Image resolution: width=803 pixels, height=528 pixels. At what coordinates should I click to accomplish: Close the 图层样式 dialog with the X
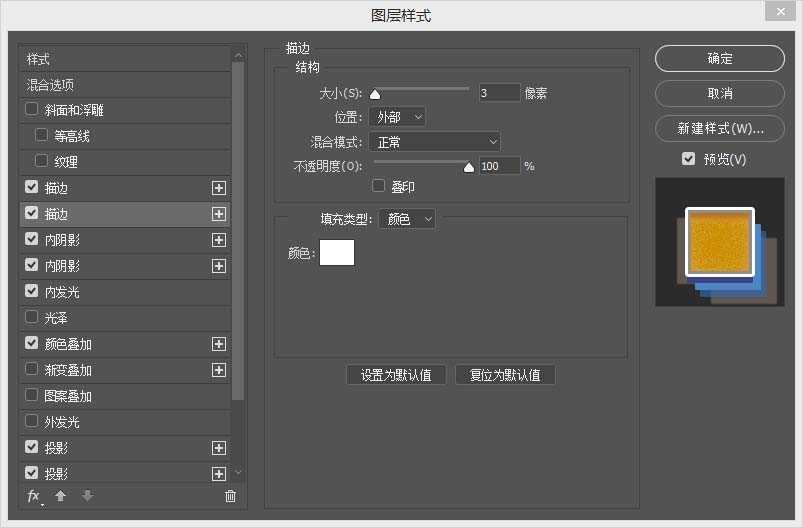(780, 12)
